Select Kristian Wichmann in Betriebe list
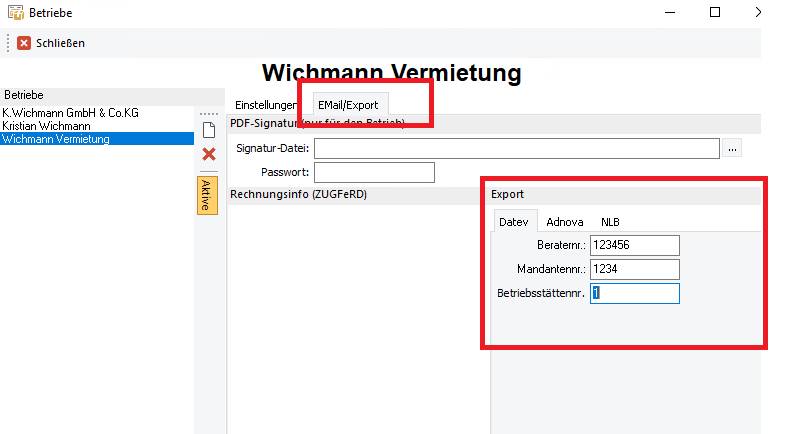This screenshot has height=434, width=802. coord(97,126)
